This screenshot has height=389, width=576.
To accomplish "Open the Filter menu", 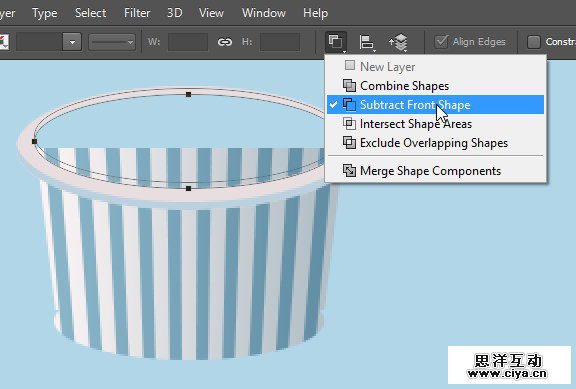I will [x=137, y=13].
